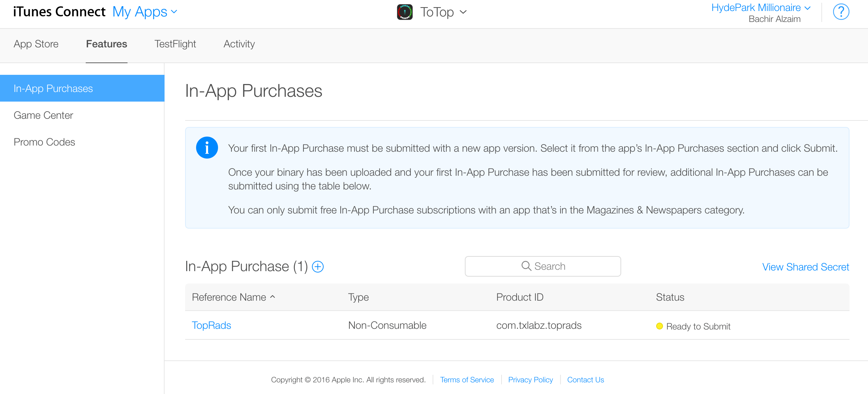This screenshot has height=394, width=868.
Task: Click View Shared Secret link
Action: (806, 267)
